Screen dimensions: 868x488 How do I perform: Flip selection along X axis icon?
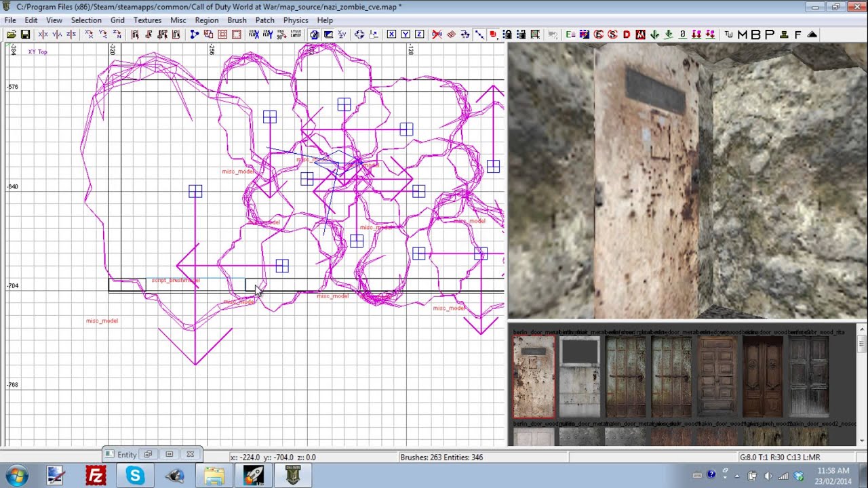[43, 35]
